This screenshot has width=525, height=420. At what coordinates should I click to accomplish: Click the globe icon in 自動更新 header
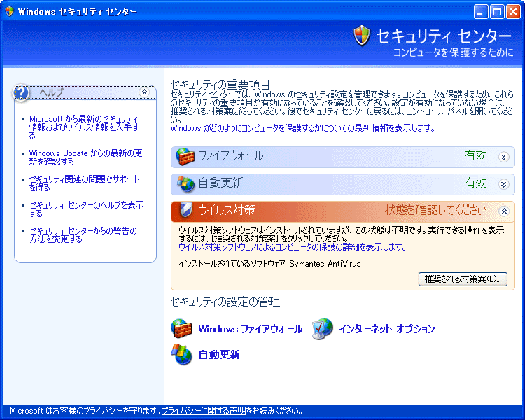click(185, 183)
